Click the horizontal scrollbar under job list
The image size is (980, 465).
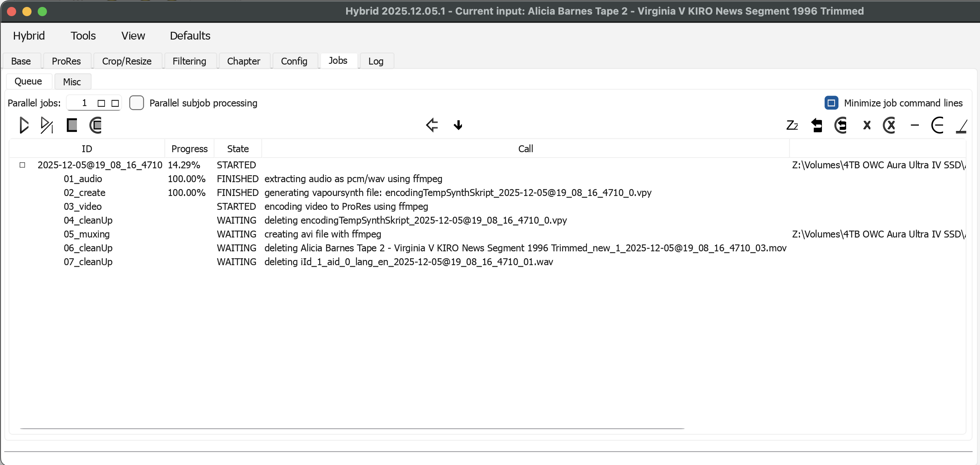[352, 428]
